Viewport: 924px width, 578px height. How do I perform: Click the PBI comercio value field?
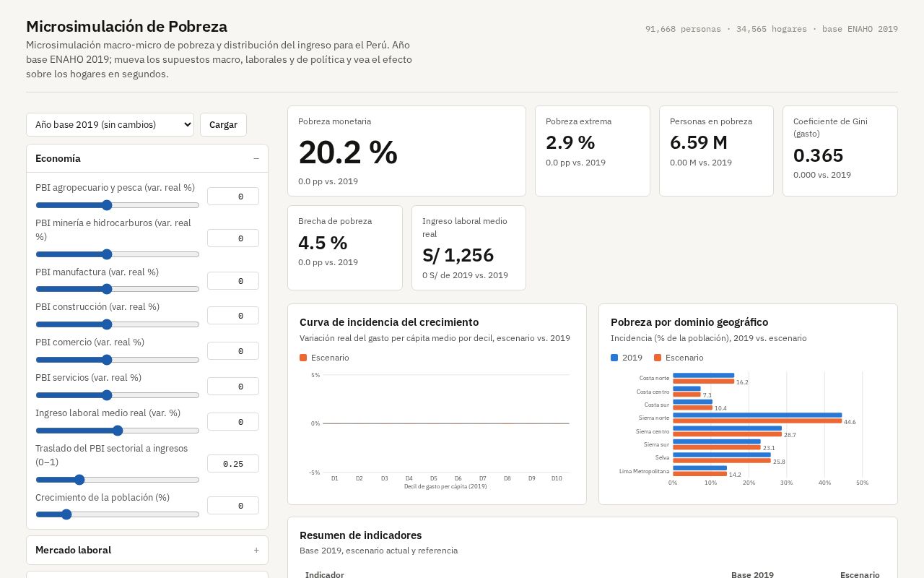pos(233,351)
